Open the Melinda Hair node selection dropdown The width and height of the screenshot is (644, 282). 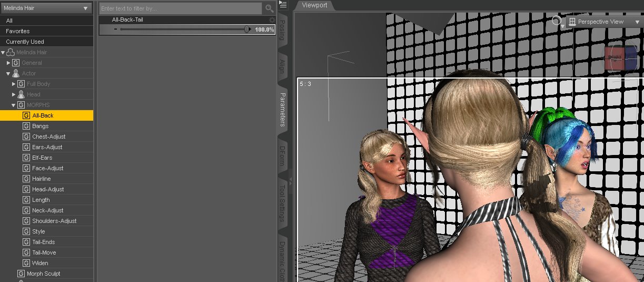(46, 8)
